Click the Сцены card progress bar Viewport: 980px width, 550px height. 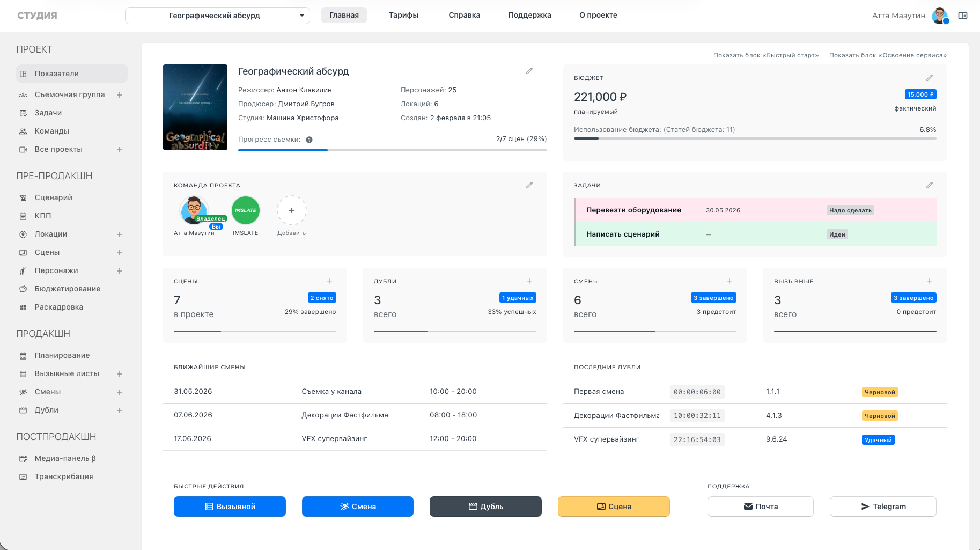tap(255, 331)
